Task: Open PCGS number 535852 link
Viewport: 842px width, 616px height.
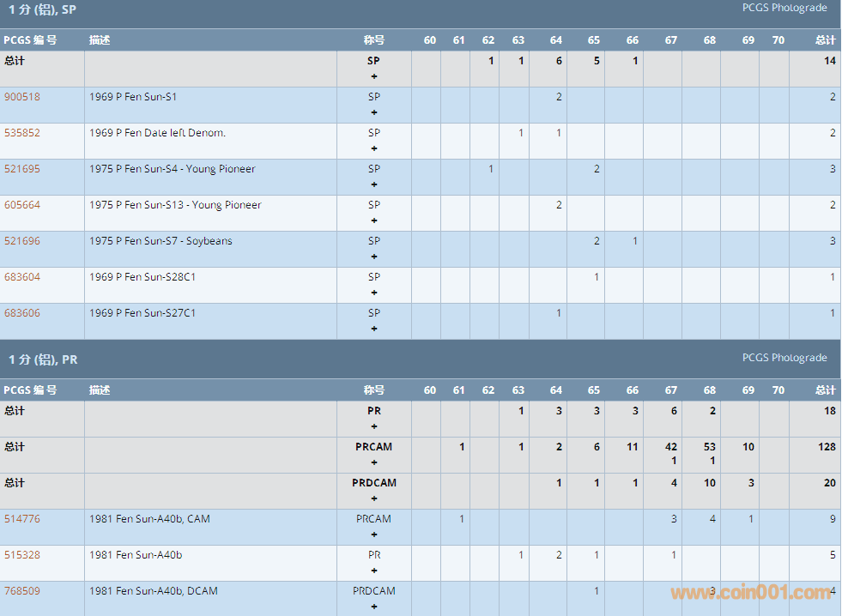Action: (x=22, y=133)
